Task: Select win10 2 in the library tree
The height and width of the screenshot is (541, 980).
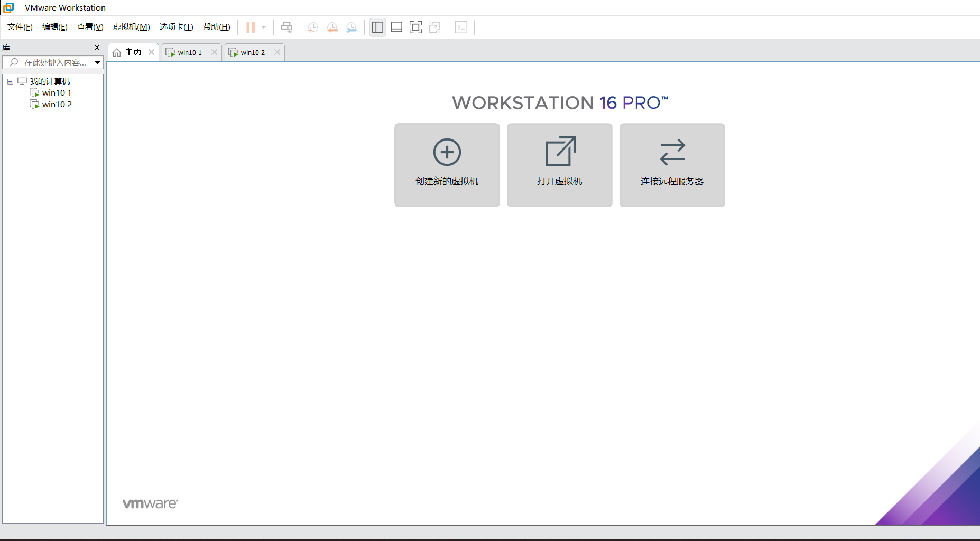Action: click(57, 105)
